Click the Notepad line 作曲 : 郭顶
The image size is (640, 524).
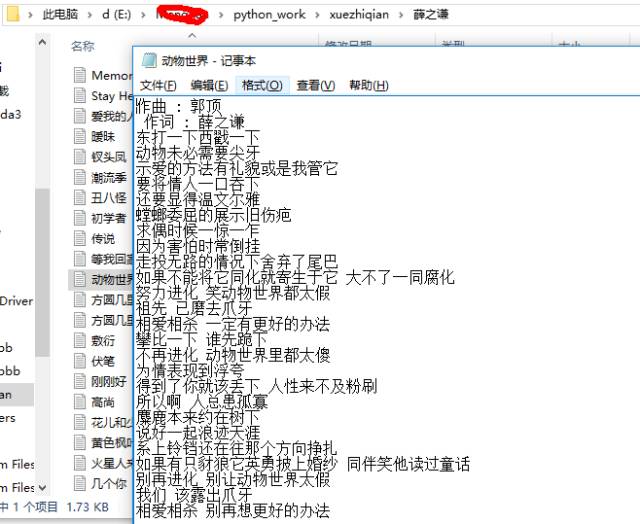(x=178, y=106)
